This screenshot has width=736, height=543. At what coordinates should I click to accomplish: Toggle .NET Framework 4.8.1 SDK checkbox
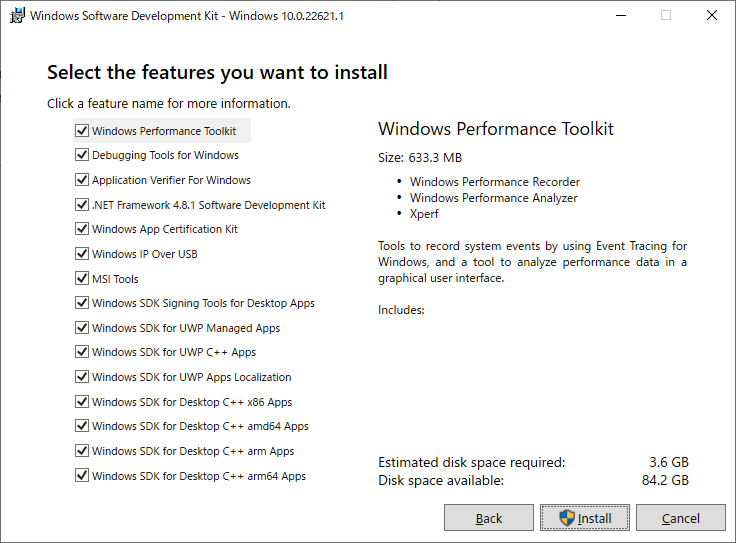[82, 205]
